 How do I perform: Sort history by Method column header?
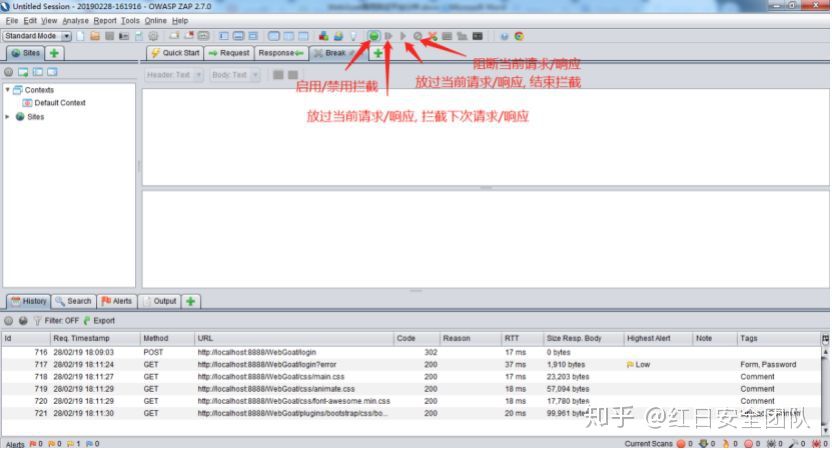[x=166, y=339]
